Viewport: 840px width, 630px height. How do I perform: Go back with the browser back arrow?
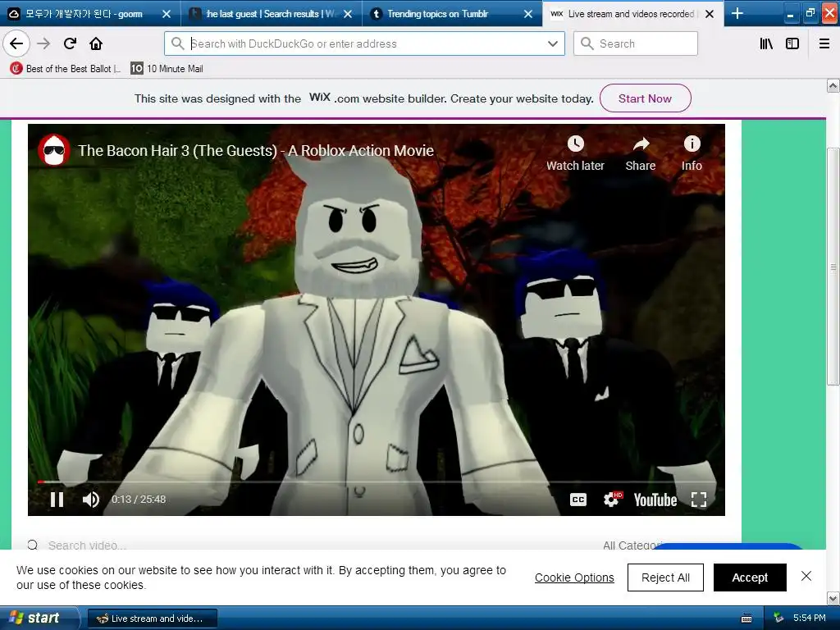[16, 43]
